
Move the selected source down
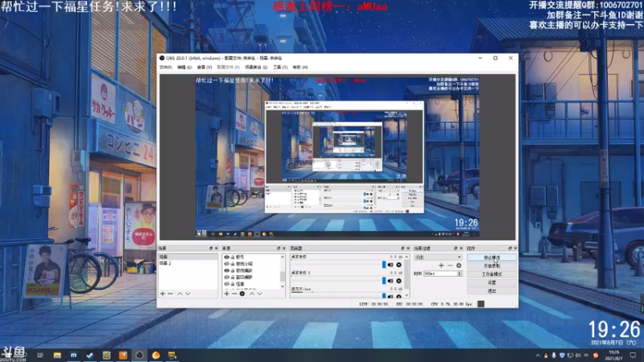click(259, 294)
